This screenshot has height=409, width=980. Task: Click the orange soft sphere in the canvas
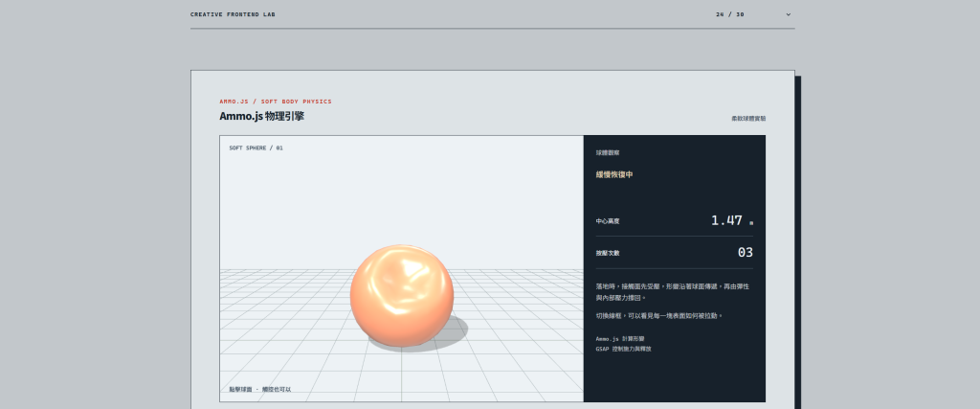[401, 296]
